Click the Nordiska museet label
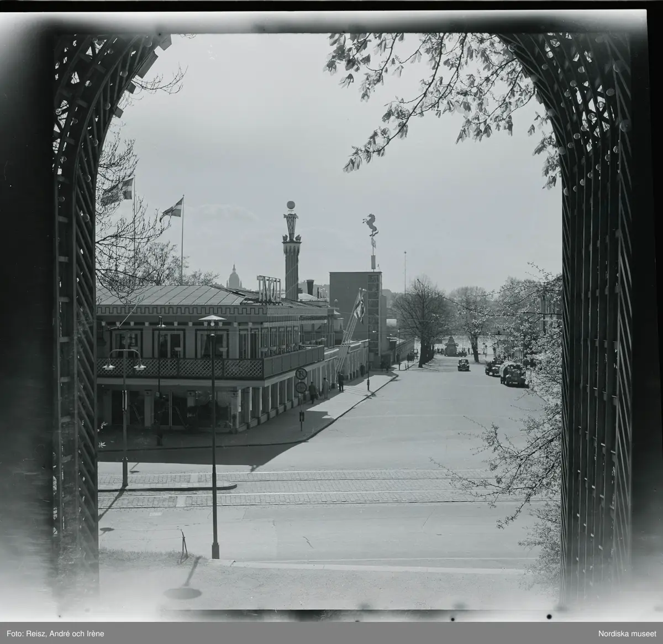The height and width of the screenshot is (644, 663). [627, 633]
